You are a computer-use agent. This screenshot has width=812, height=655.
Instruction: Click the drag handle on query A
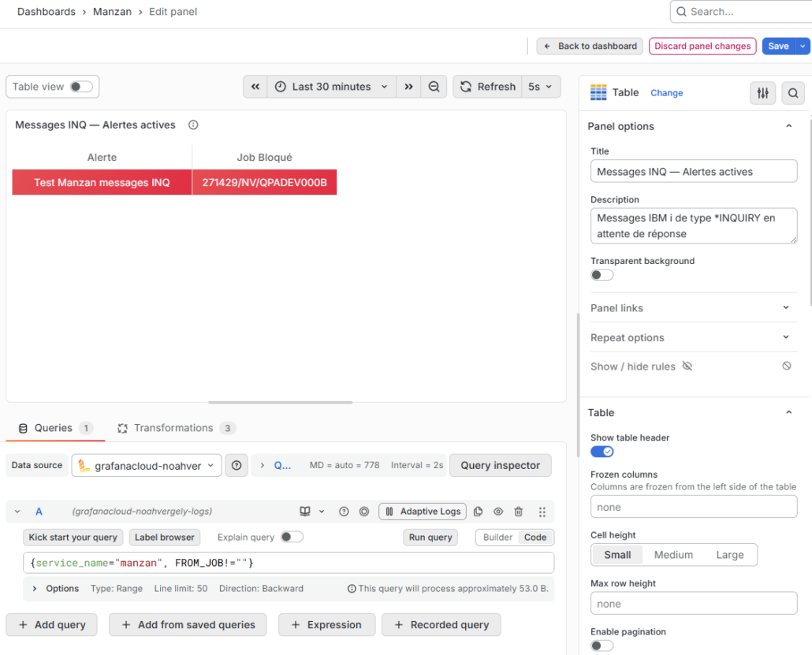(x=542, y=512)
